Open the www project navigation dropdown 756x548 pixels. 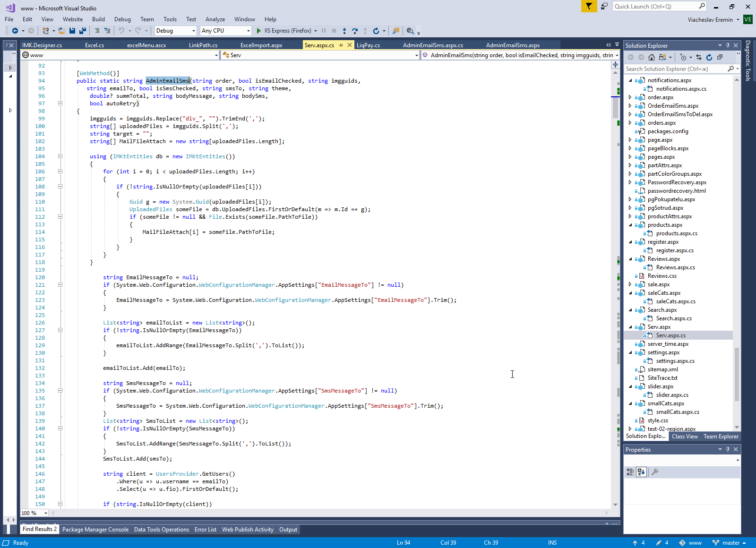pyautogui.click(x=216, y=55)
